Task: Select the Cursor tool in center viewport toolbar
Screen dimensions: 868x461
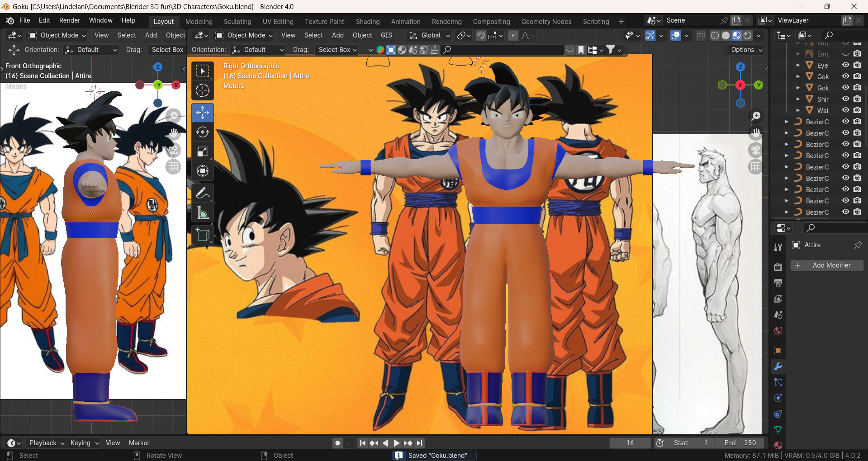Action: point(203,90)
